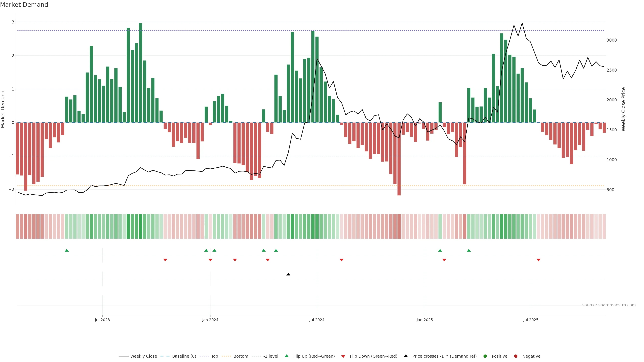Click the darkest green heatmap strip cell
Image resolution: width=644 pixels, height=362 pixels.
click(x=141, y=226)
